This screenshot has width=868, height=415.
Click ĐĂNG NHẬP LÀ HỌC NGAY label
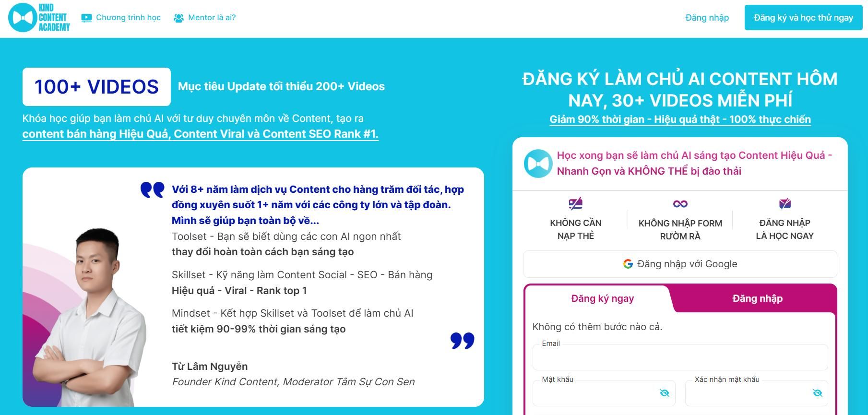coord(785,229)
